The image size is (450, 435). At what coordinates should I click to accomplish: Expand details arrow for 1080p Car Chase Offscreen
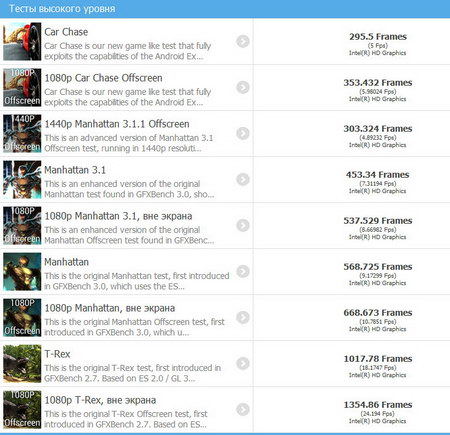(243, 87)
